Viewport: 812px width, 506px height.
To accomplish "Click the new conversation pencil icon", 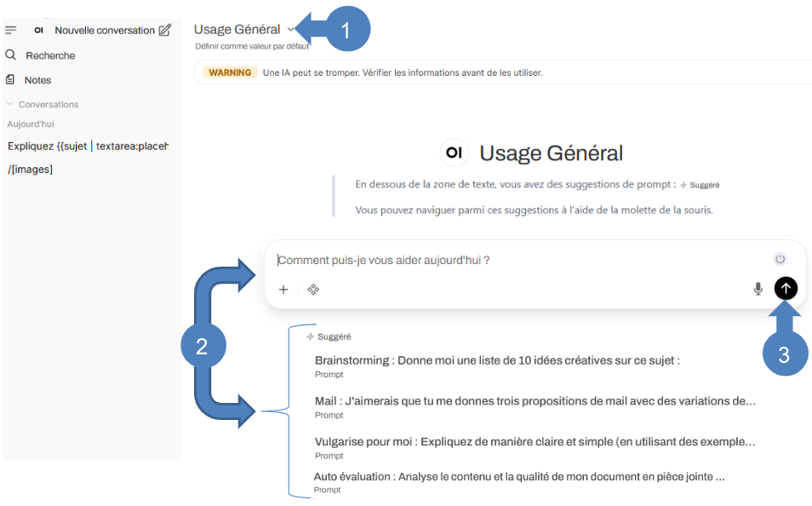I will tap(165, 30).
